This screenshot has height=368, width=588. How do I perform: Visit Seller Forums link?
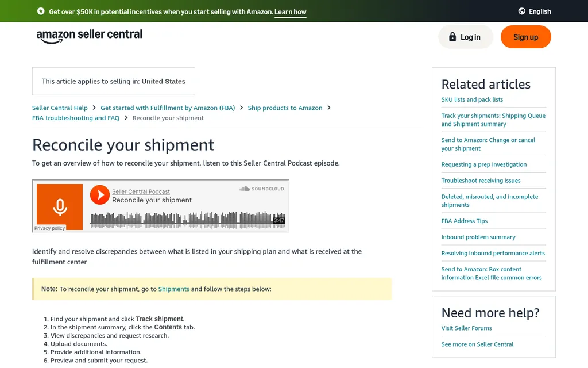click(x=466, y=328)
